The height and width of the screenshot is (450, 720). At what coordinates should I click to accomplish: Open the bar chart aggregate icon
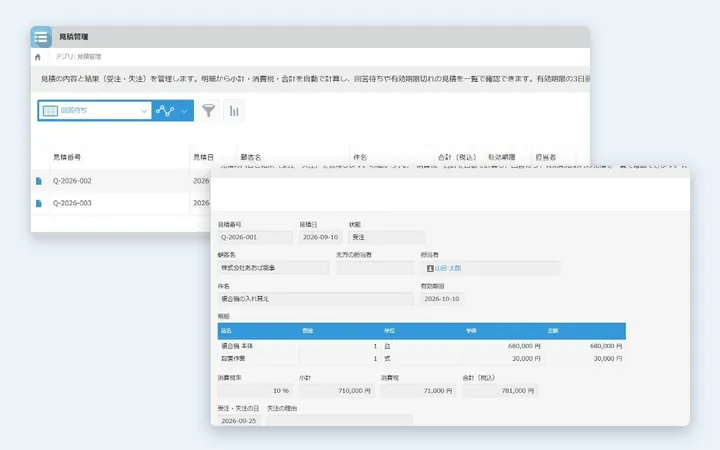click(234, 111)
